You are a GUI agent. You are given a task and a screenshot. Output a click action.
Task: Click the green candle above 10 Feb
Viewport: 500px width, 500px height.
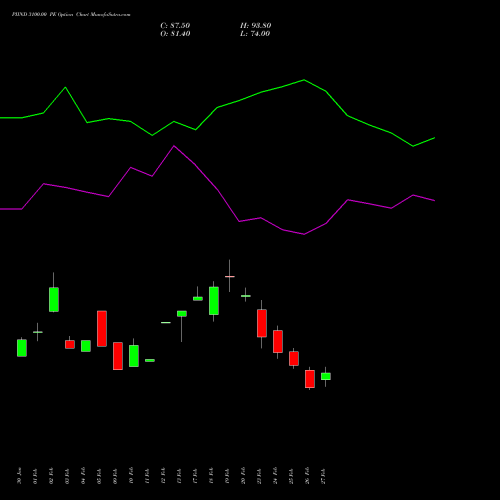[x=134, y=356]
